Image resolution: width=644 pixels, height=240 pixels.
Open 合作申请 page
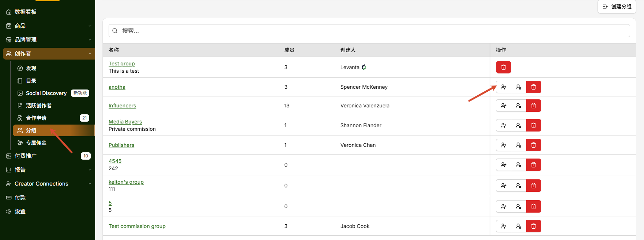[53, 118]
